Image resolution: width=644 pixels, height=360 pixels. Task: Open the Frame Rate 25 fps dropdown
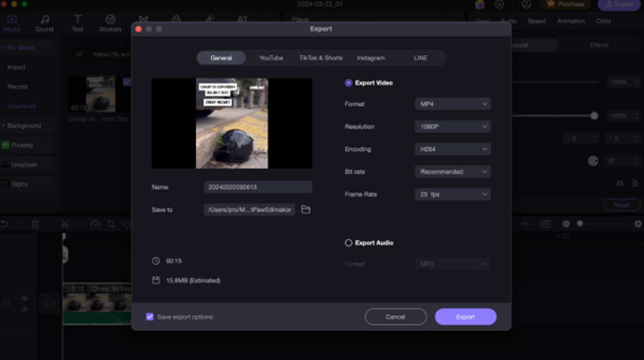pyautogui.click(x=452, y=194)
